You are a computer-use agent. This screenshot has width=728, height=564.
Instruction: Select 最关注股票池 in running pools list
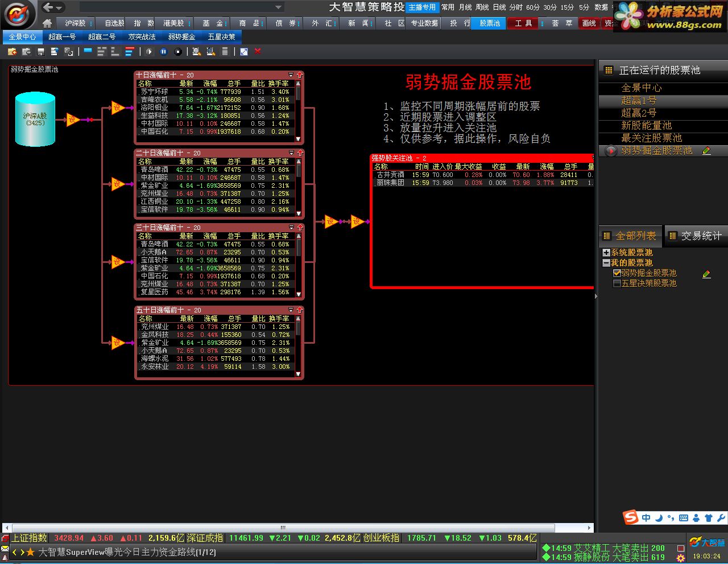tap(651, 138)
